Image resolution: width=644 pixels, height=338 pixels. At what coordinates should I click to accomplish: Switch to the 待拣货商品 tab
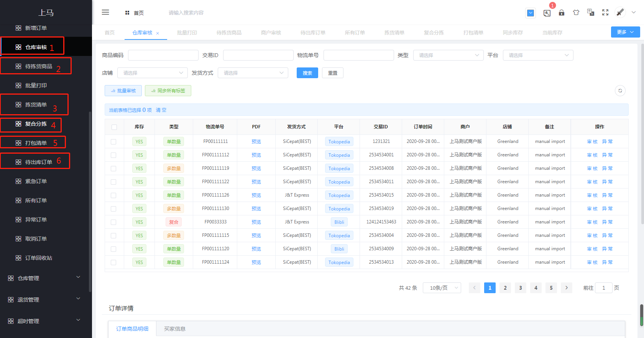[x=229, y=33]
